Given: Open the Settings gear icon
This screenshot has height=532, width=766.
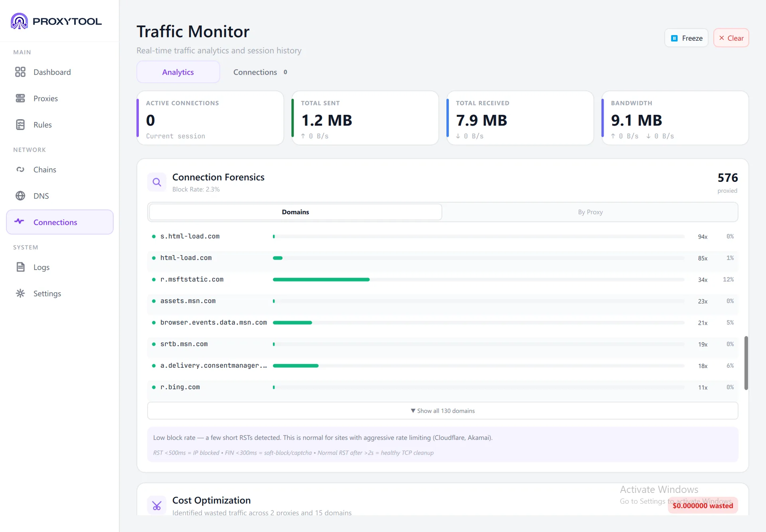Looking at the screenshot, I should (20, 294).
